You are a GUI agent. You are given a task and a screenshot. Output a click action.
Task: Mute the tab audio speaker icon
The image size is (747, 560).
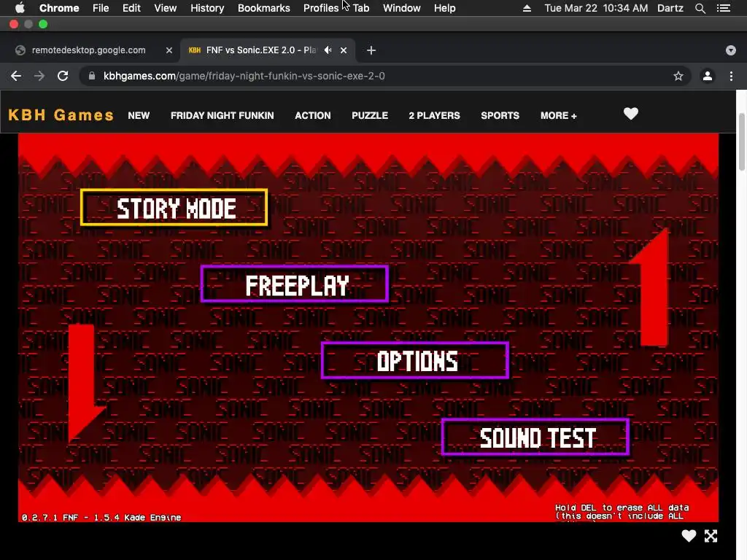click(328, 50)
